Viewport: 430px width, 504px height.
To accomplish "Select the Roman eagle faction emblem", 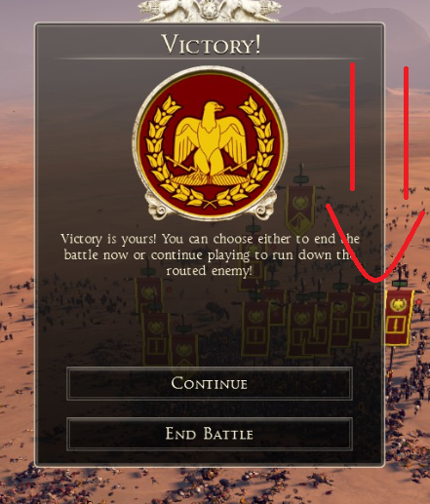I will point(210,143).
